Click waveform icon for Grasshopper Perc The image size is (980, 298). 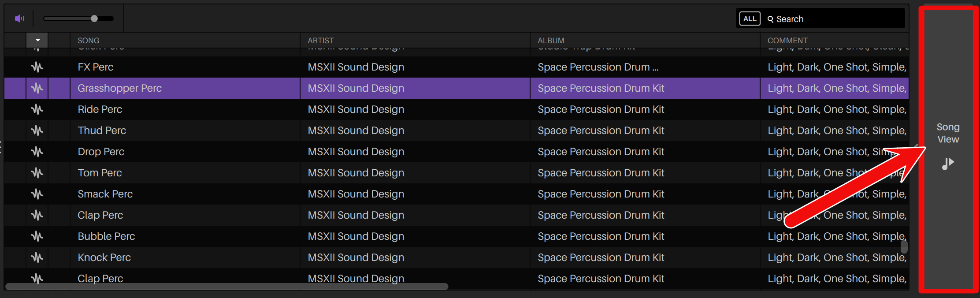point(37,88)
